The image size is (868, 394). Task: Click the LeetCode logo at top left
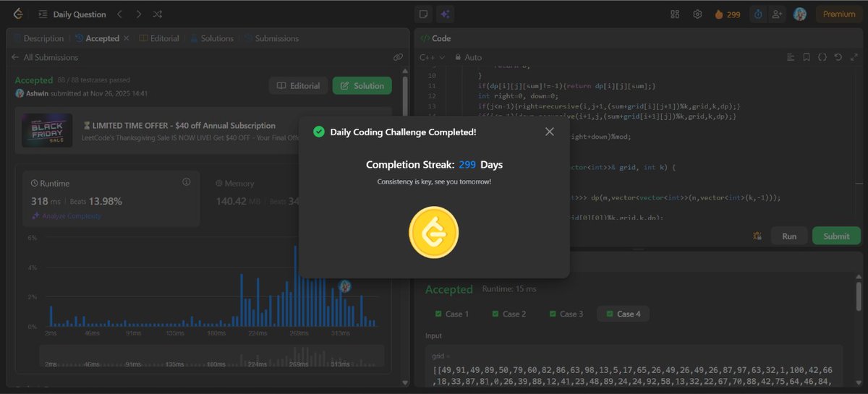(18, 14)
